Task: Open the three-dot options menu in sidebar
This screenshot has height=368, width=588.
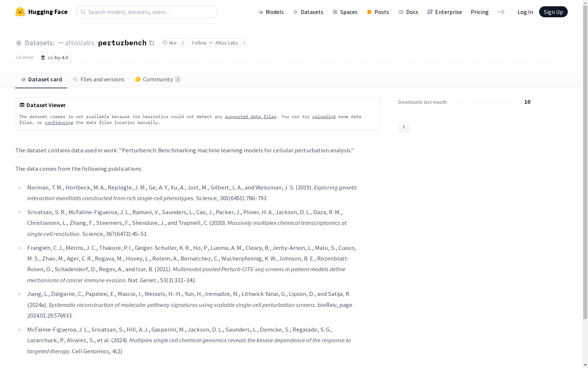Action: click(x=404, y=127)
